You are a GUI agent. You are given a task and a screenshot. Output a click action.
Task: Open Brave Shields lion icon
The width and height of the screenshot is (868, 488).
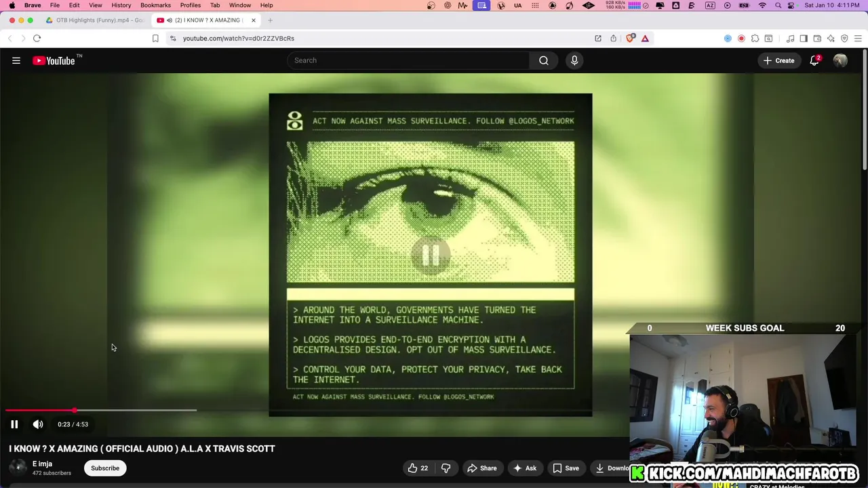[x=630, y=39]
